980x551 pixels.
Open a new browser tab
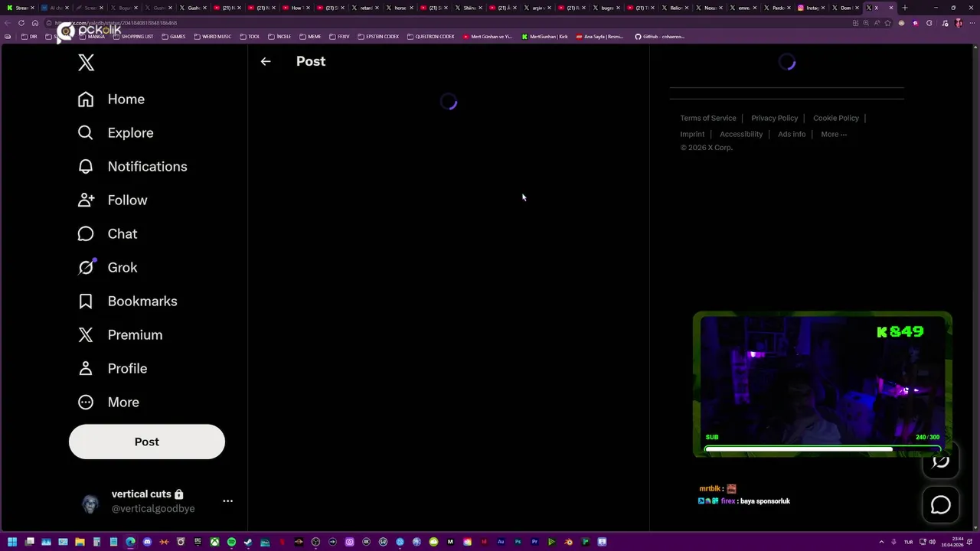click(904, 8)
